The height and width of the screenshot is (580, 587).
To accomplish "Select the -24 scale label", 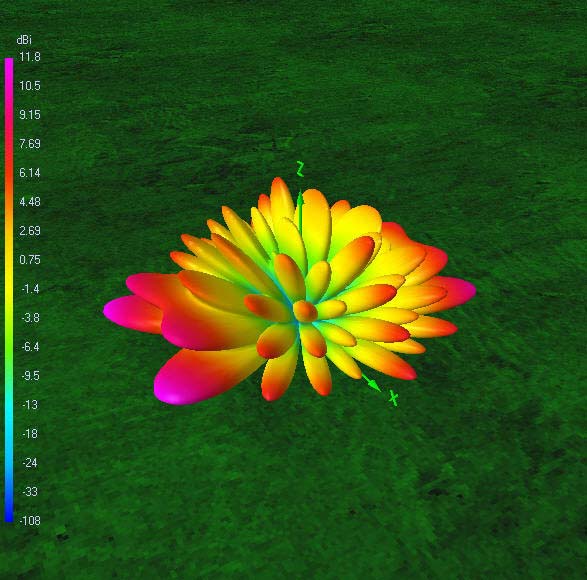I will 30,462.
